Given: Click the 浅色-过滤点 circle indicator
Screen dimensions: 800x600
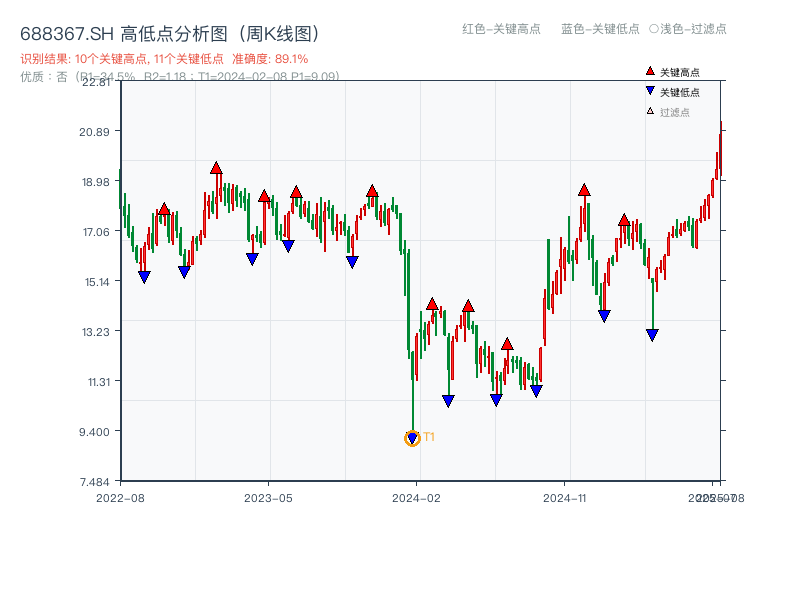Looking at the screenshot, I should (653, 29).
